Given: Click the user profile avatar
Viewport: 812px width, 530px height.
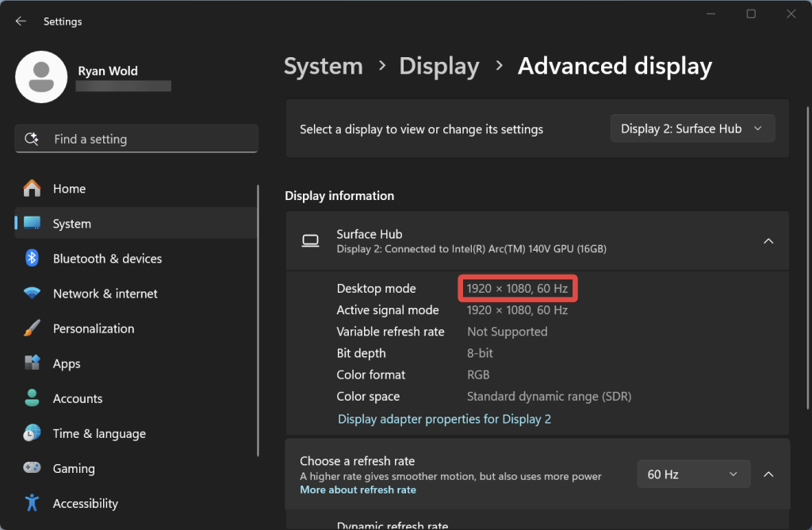Looking at the screenshot, I should click(x=41, y=77).
